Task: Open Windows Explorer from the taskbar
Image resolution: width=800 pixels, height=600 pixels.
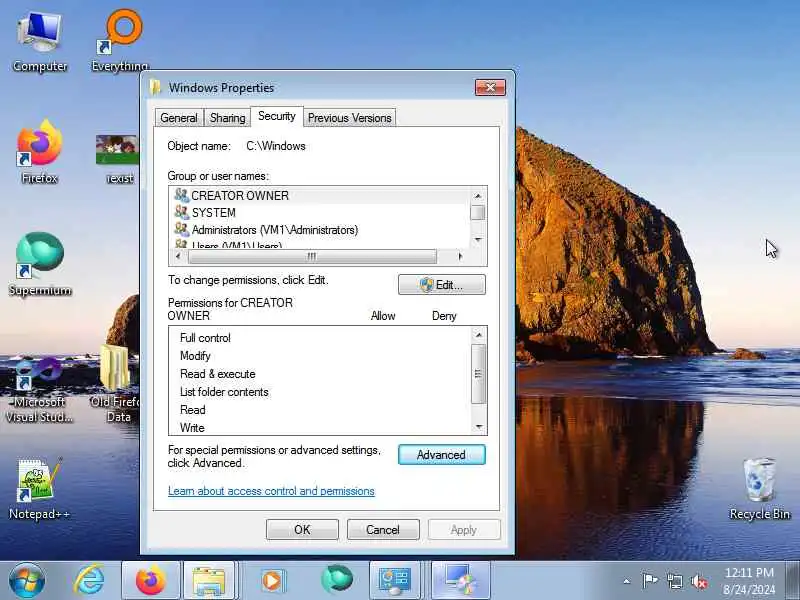Action: point(209,581)
